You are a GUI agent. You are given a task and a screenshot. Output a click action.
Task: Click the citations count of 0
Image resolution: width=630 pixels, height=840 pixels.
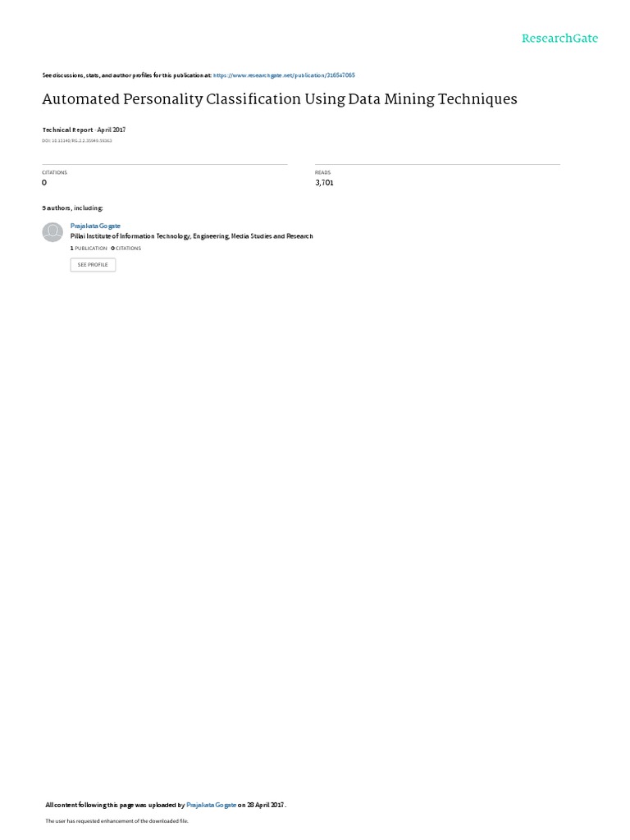coord(44,183)
